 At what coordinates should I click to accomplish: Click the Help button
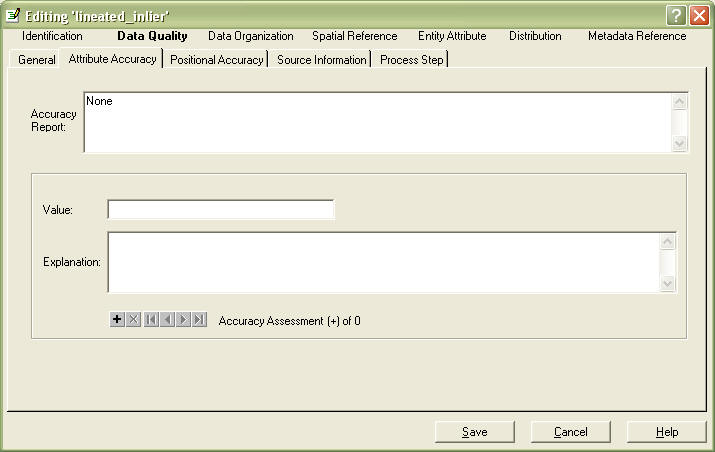pyautogui.click(x=667, y=432)
